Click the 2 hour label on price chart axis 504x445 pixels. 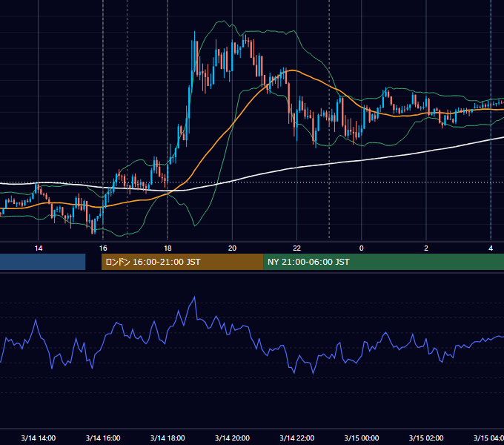(x=426, y=248)
